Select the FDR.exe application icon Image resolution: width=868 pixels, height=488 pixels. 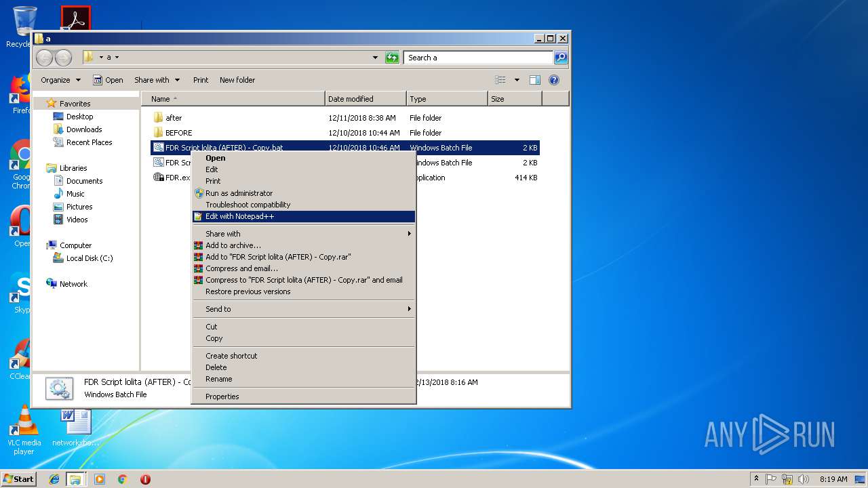pos(159,178)
